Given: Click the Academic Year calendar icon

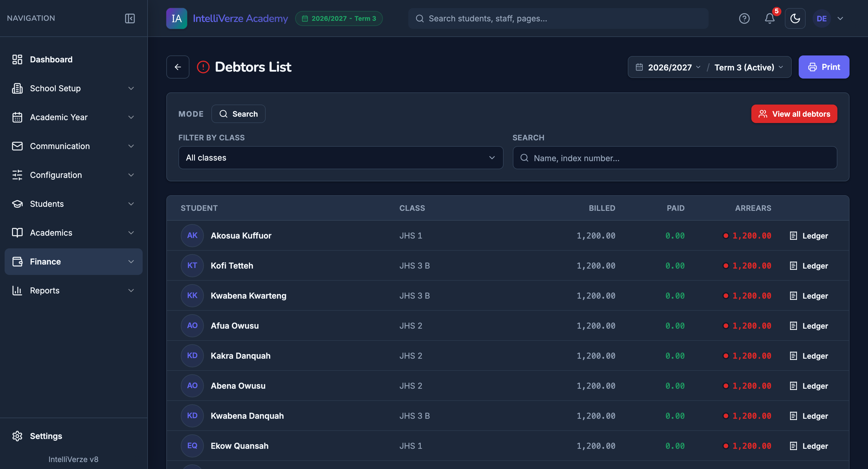Looking at the screenshot, I should 17,117.
